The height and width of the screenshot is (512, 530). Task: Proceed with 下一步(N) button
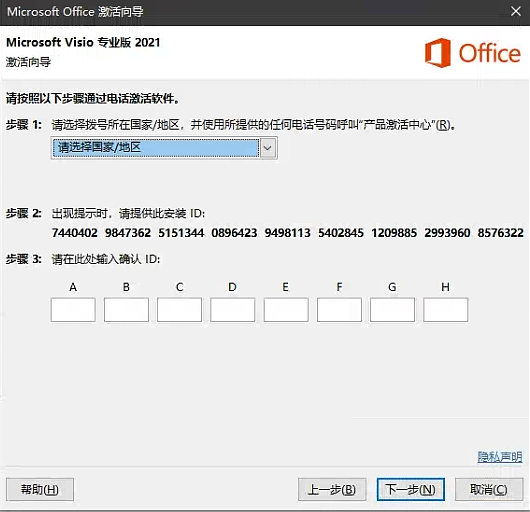(411, 489)
